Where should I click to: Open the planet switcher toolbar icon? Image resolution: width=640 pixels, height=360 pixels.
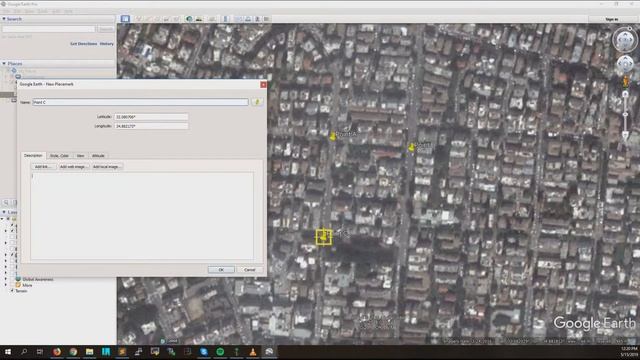pos(212,19)
